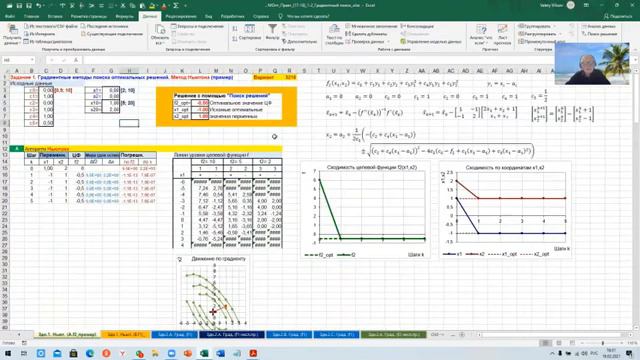The height and width of the screenshot is (360, 640).
Task: Click into the formula bar
Action: (355, 60)
